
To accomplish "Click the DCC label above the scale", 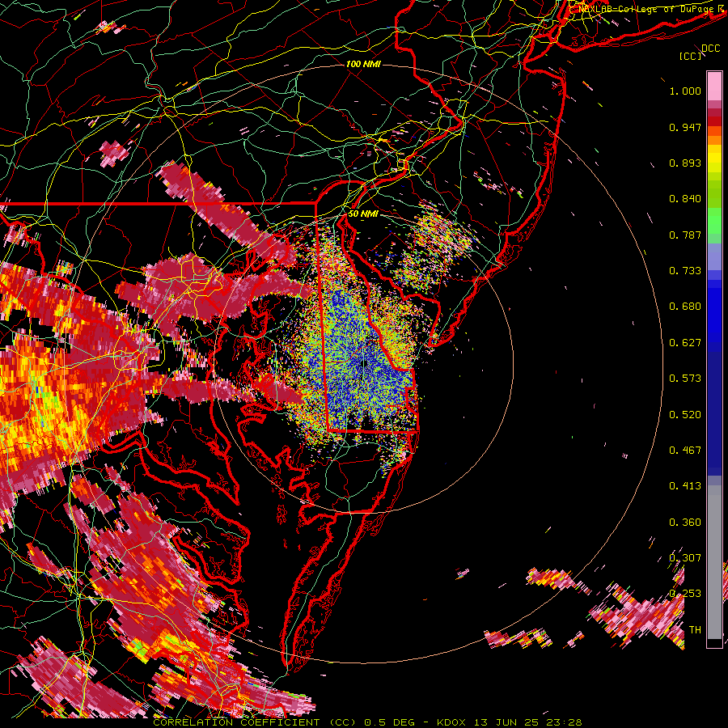I will (x=710, y=49).
